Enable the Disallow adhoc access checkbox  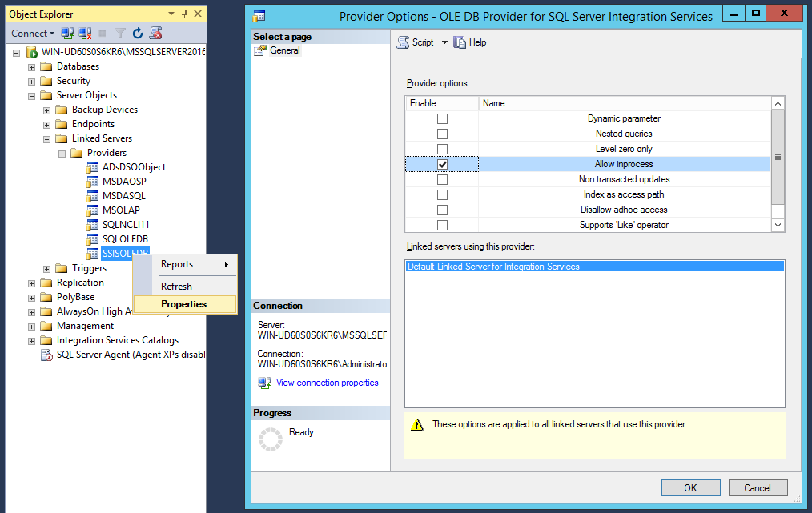(x=442, y=210)
